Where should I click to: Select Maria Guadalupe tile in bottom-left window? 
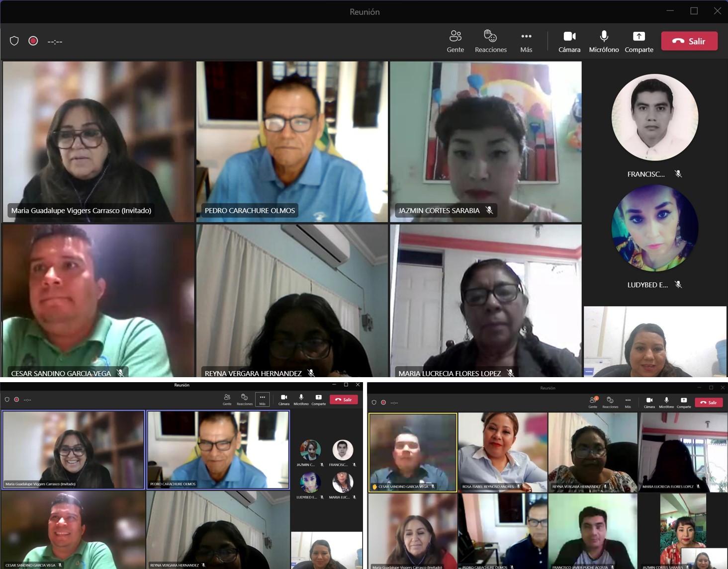tap(74, 450)
